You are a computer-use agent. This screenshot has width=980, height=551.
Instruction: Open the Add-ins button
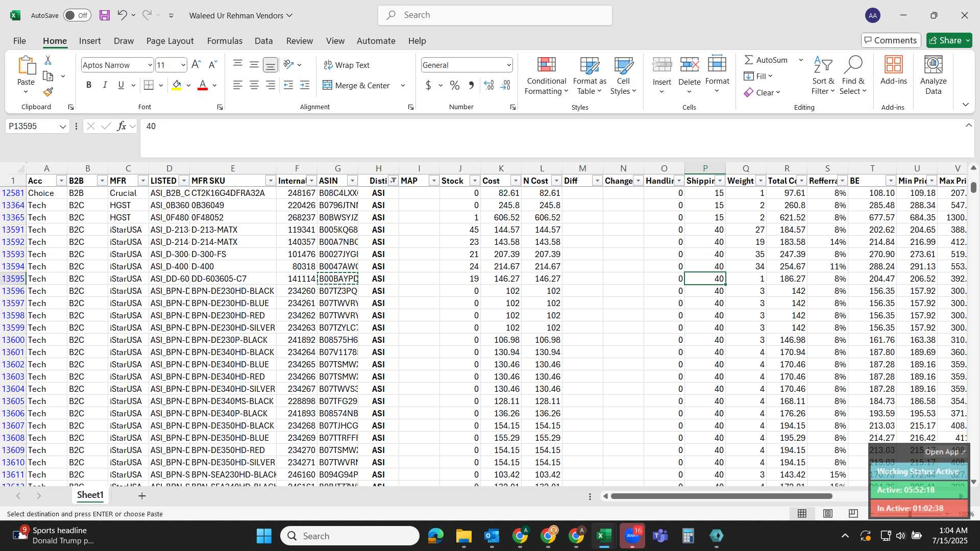pos(894,71)
